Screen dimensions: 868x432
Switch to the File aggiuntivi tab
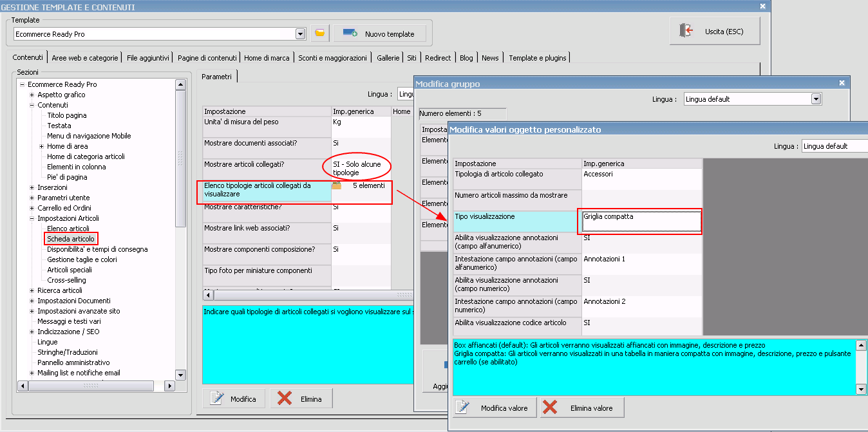pos(148,58)
